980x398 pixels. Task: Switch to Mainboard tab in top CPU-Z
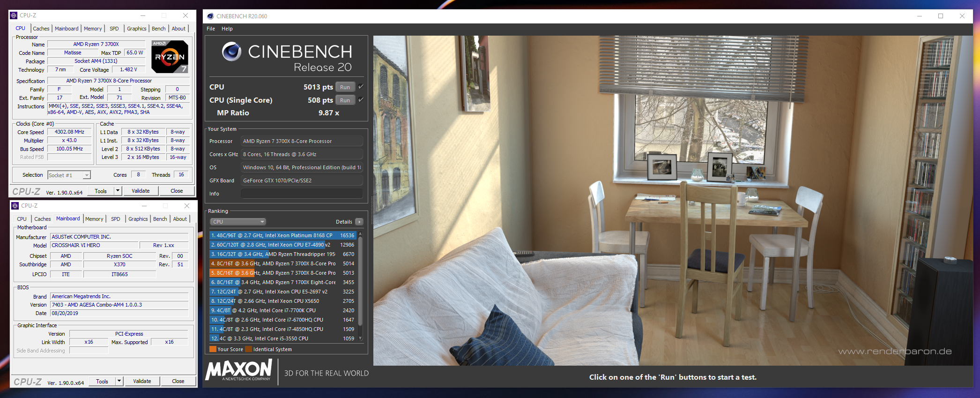67,29
